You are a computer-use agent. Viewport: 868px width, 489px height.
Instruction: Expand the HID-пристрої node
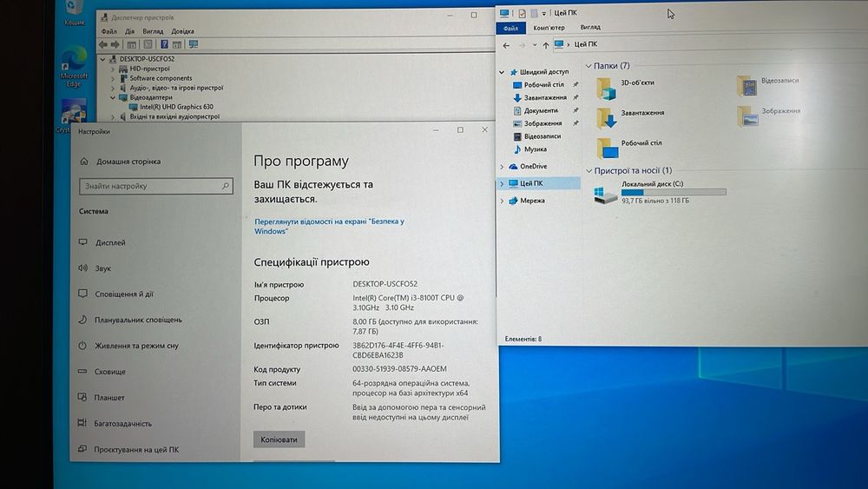112,69
